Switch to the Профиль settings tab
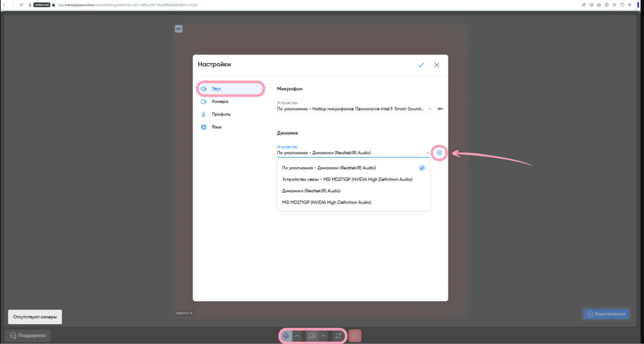Screen dimensions: 644x344 [x=221, y=114]
